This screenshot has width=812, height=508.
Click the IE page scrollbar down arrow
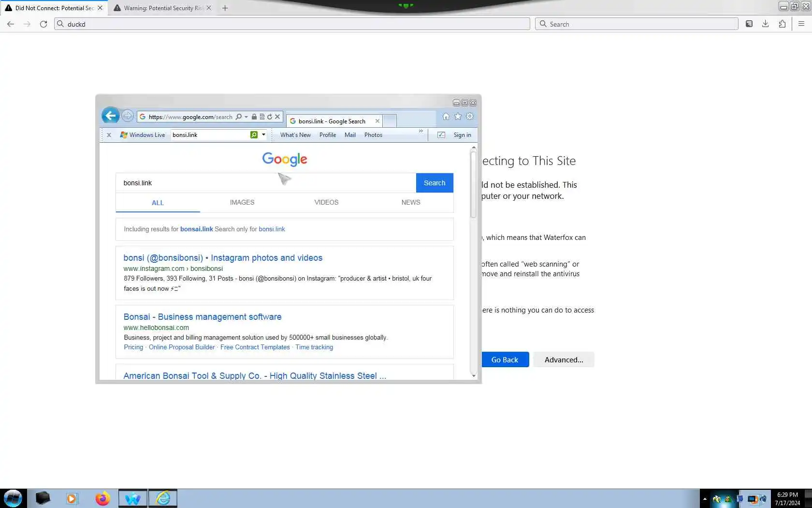[x=474, y=376]
